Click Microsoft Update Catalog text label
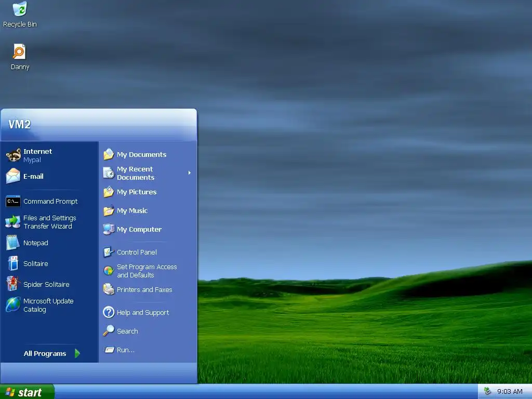This screenshot has width=532, height=399. tap(48, 305)
